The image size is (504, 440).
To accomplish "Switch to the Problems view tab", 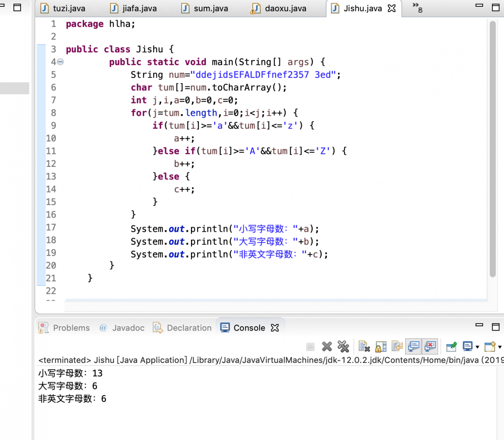I will (x=65, y=328).
